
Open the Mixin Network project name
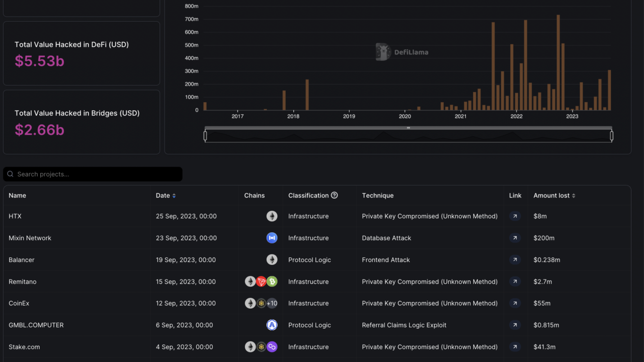click(30, 238)
